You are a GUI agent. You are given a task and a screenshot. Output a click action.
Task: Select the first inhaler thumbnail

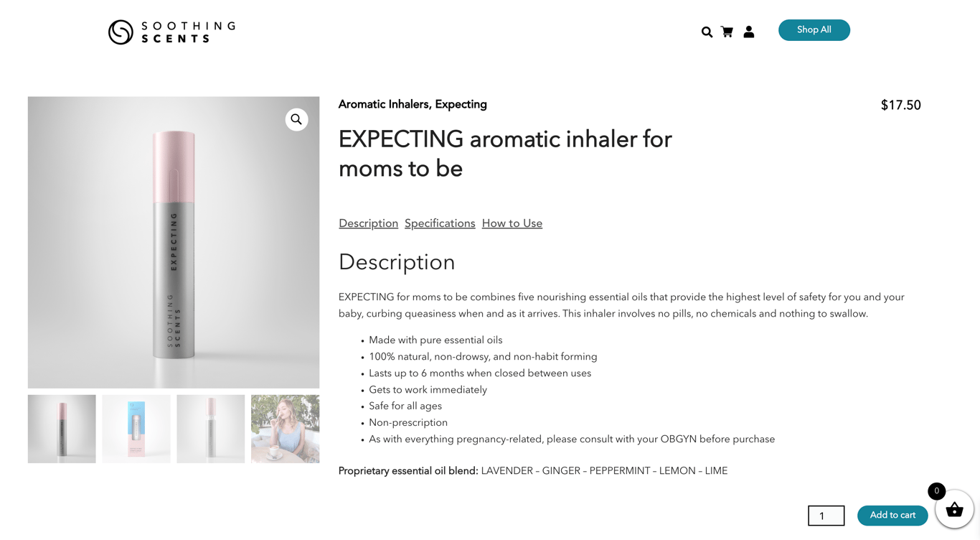pyautogui.click(x=61, y=428)
